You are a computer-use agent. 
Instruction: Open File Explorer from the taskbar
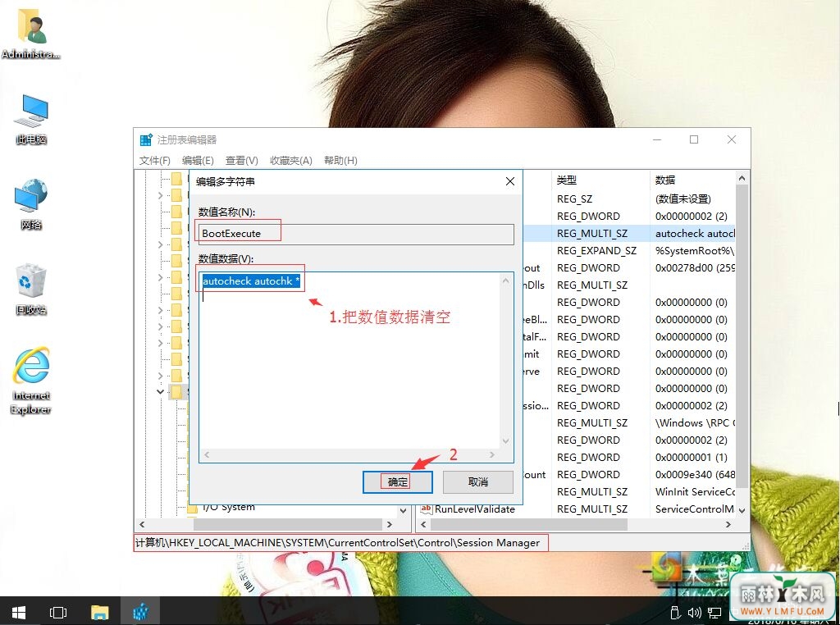[99, 612]
